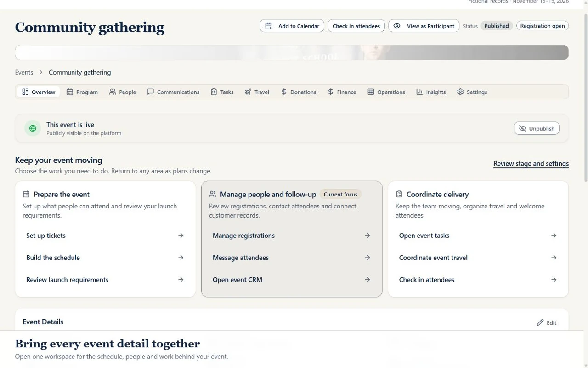Click the calendar-plus icon in Add to Calendar
The width and height of the screenshot is (588, 368).
tap(269, 26)
